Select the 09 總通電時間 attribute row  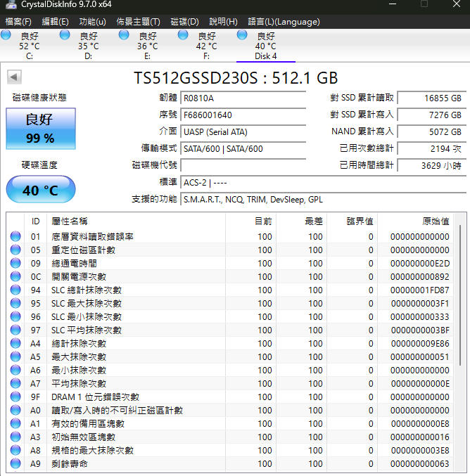[229, 263]
